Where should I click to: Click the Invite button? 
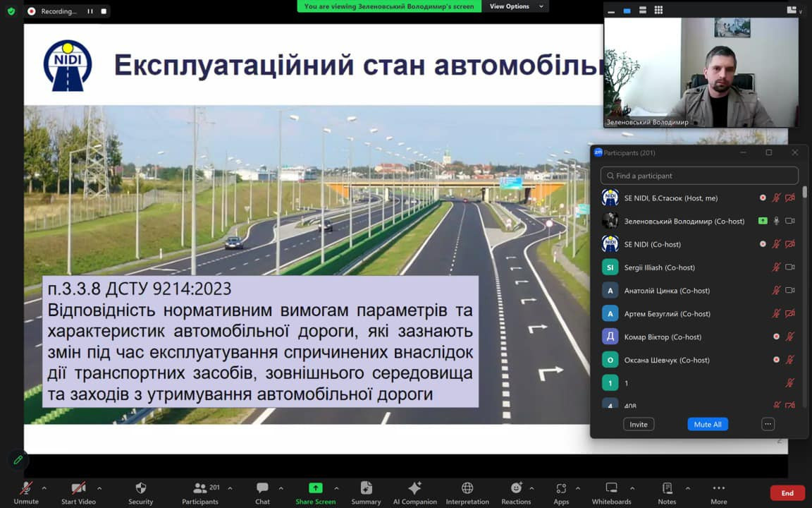tap(639, 424)
